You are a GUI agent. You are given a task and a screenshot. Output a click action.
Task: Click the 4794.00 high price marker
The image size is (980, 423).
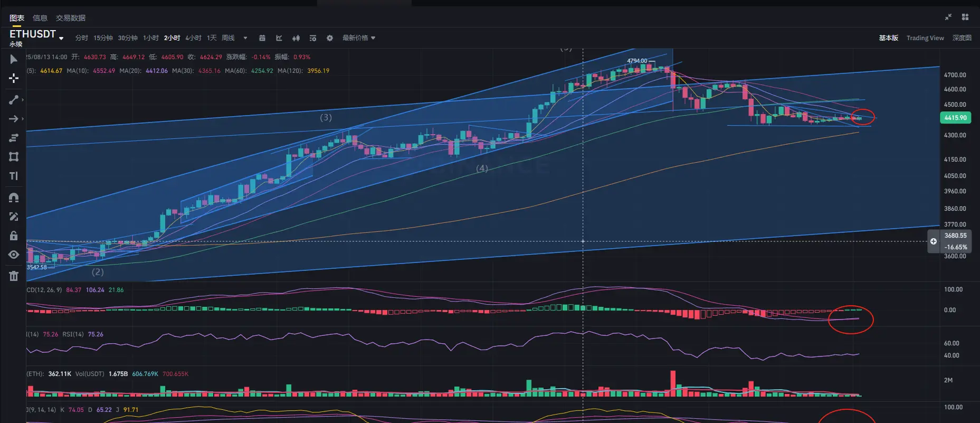click(637, 61)
